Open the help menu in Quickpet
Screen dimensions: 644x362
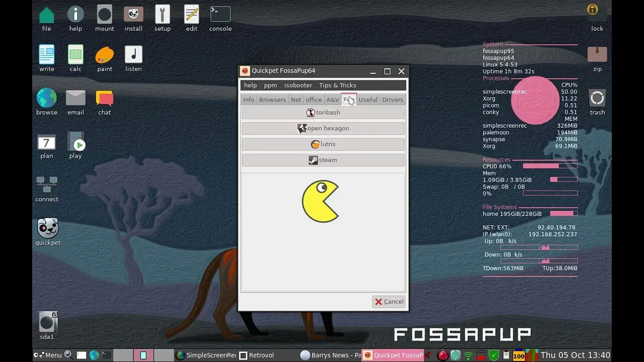(x=250, y=85)
